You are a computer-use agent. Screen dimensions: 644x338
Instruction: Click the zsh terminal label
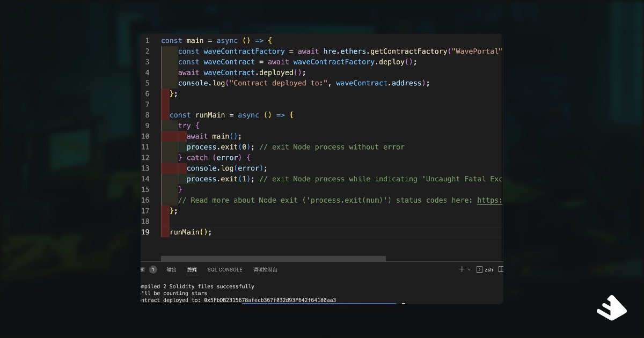(x=489, y=270)
